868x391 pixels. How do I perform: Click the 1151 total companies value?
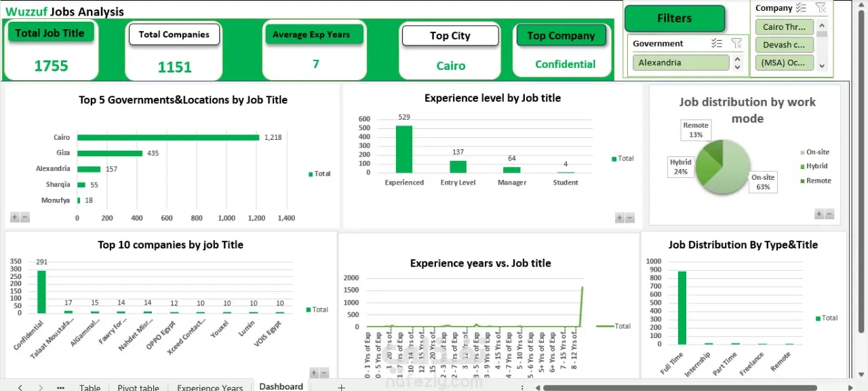click(x=175, y=67)
